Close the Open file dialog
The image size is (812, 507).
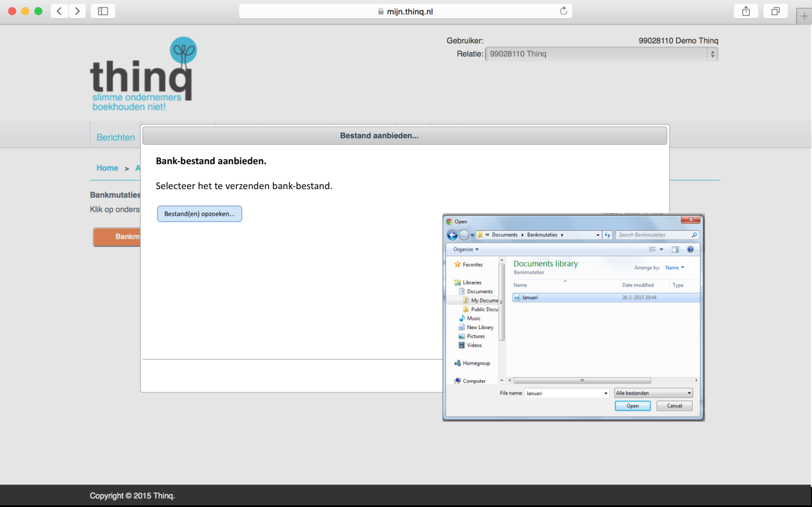(690, 220)
